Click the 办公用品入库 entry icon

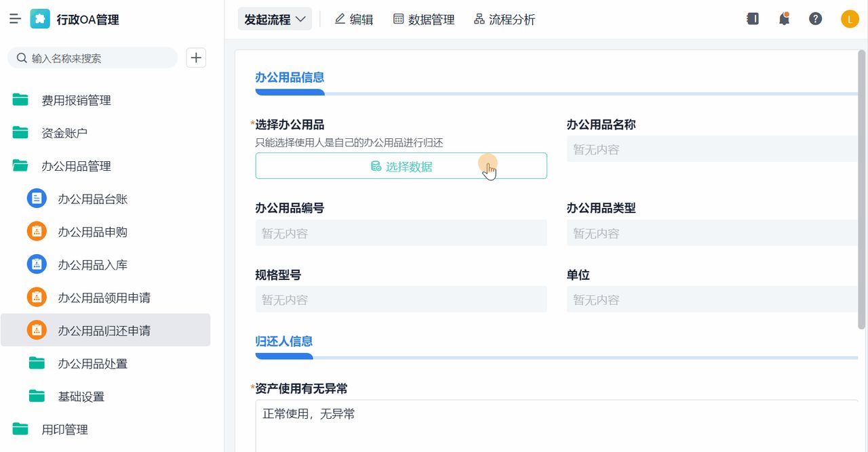click(x=37, y=264)
